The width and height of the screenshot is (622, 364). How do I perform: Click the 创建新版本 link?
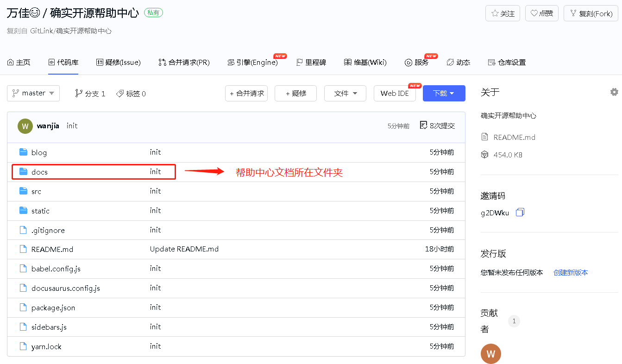point(571,272)
